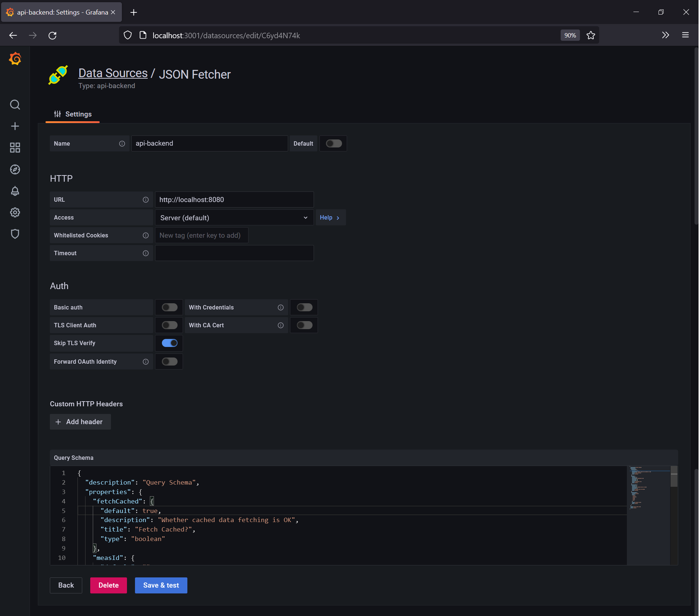
Task: Click line number 1 in the editor gutter
Action: pos(63,473)
